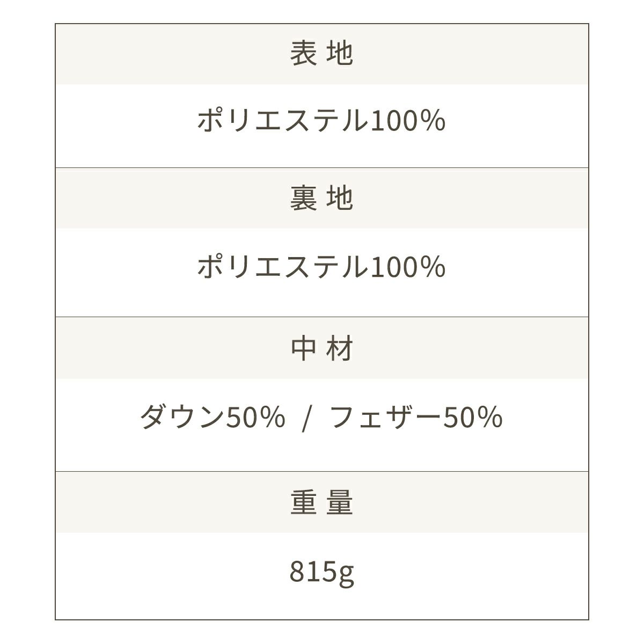644x644 pixels.
Task: Click the 中材 header label
Action: point(321,348)
